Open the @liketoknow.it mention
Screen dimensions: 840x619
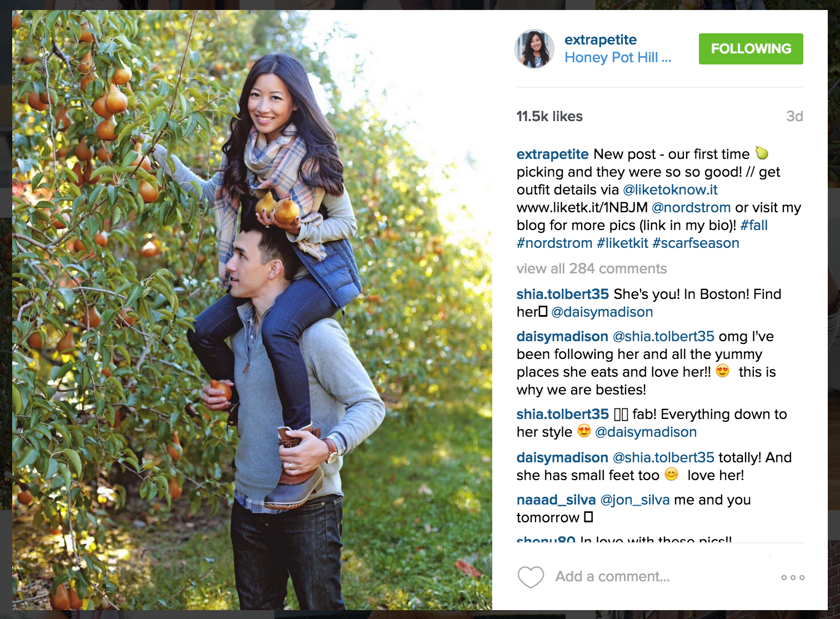pyautogui.click(x=670, y=190)
